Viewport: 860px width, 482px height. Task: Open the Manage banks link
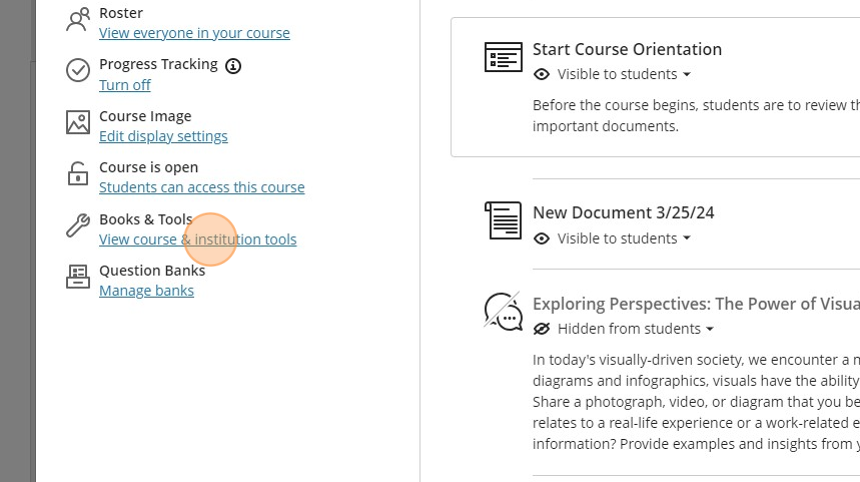146,291
